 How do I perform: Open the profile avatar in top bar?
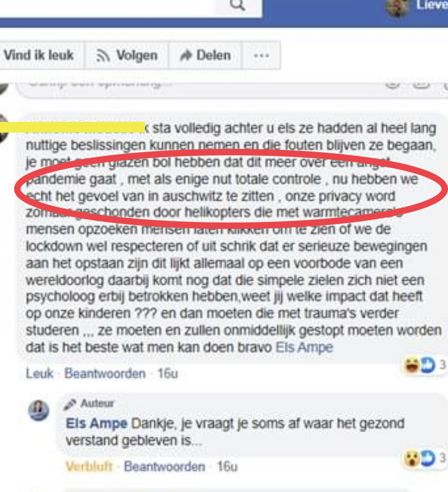[x=398, y=8]
